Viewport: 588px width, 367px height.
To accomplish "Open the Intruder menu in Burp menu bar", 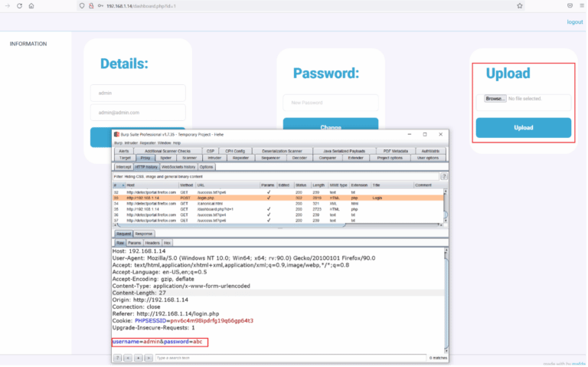I will click(x=130, y=143).
